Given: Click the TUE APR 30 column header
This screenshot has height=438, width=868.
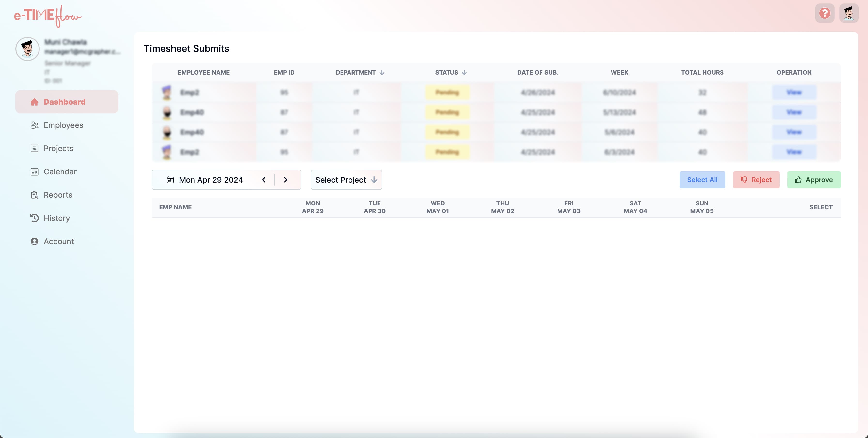Looking at the screenshot, I should point(374,207).
